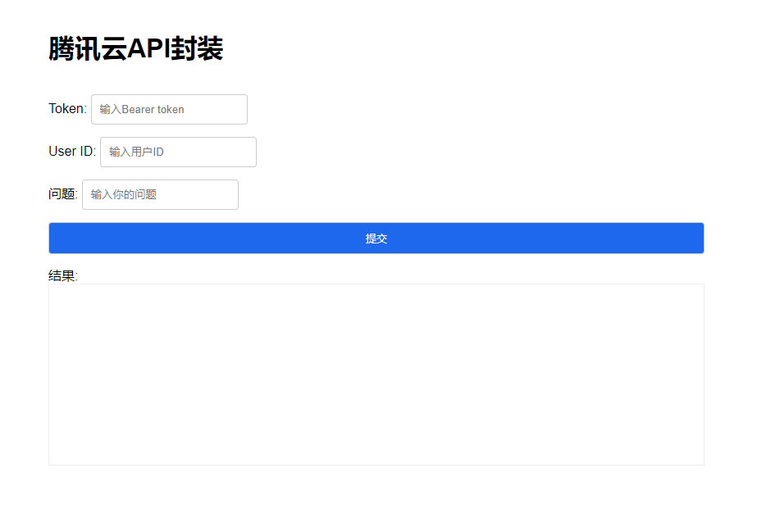Click the 问题 question input field
This screenshot has height=532, width=780.
pos(160,194)
